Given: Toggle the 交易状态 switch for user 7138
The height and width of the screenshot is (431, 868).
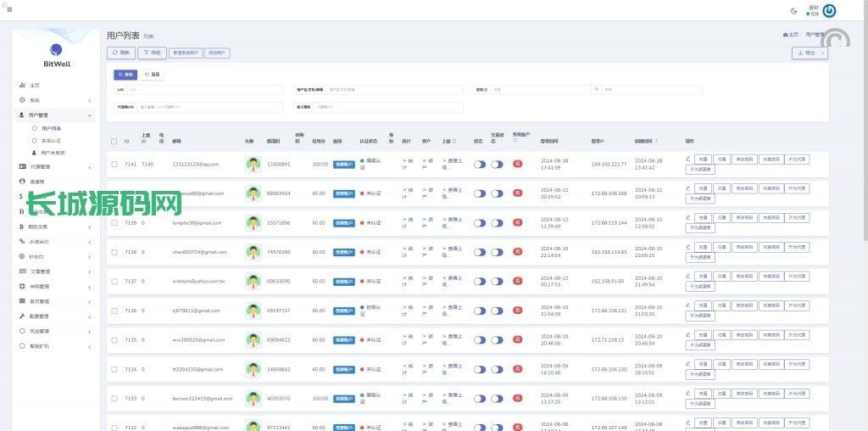Looking at the screenshot, I should pos(497,252).
